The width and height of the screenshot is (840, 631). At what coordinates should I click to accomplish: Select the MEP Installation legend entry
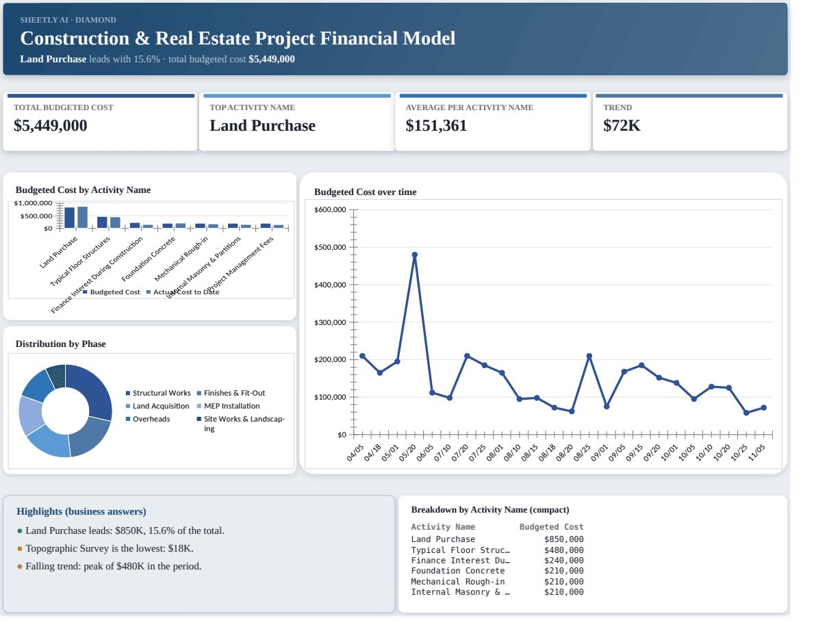pos(228,407)
